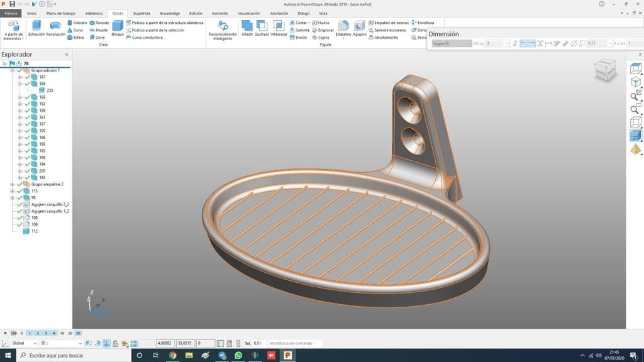Click the view cube in viewport
Viewport: 644px width, 362px height.
tap(605, 69)
